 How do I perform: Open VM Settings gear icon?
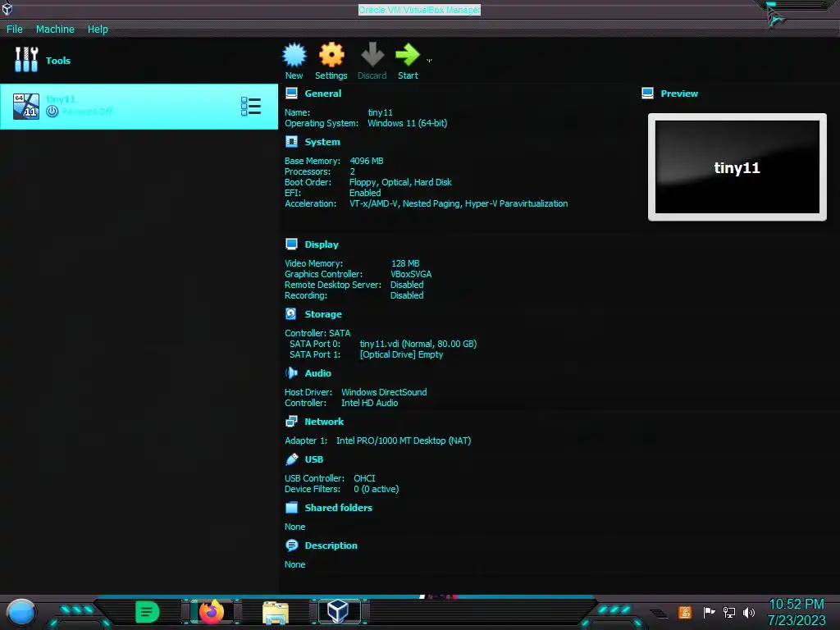[331, 55]
